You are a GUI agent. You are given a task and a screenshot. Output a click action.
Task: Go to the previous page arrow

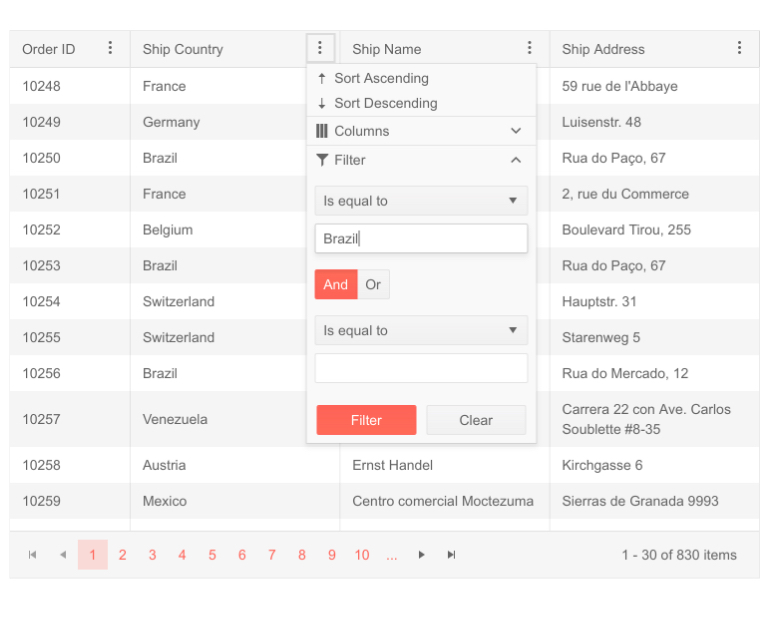(x=63, y=555)
